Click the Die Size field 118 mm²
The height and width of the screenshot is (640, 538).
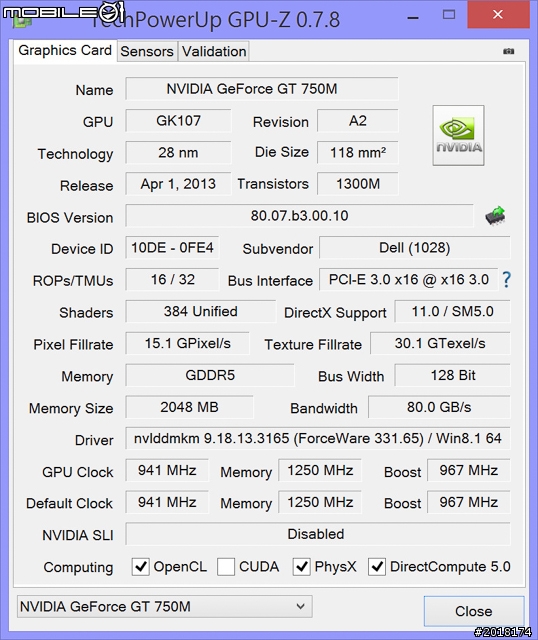[x=358, y=152]
